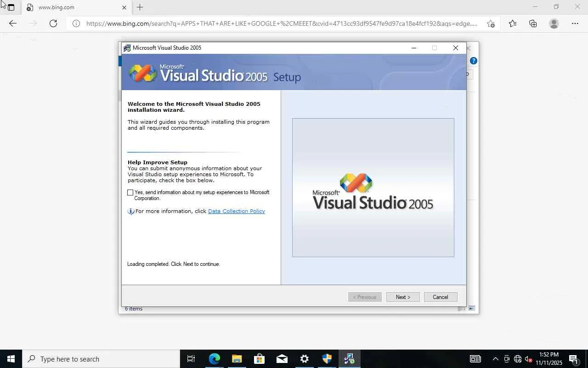Close the www.bing.com tab
588x368 pixels.
pyautogui.click(x=124, y=7)
